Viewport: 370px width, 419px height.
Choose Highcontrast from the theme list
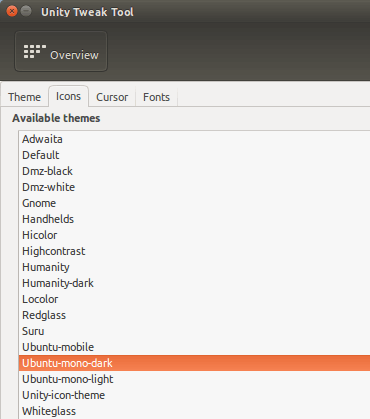194,251
